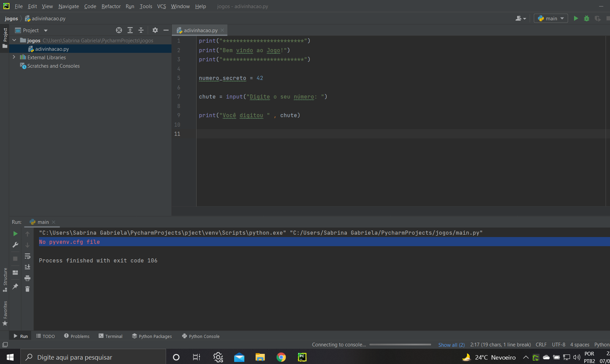
Task: Open the main run configuration dropdown
Action: (551, 18)
